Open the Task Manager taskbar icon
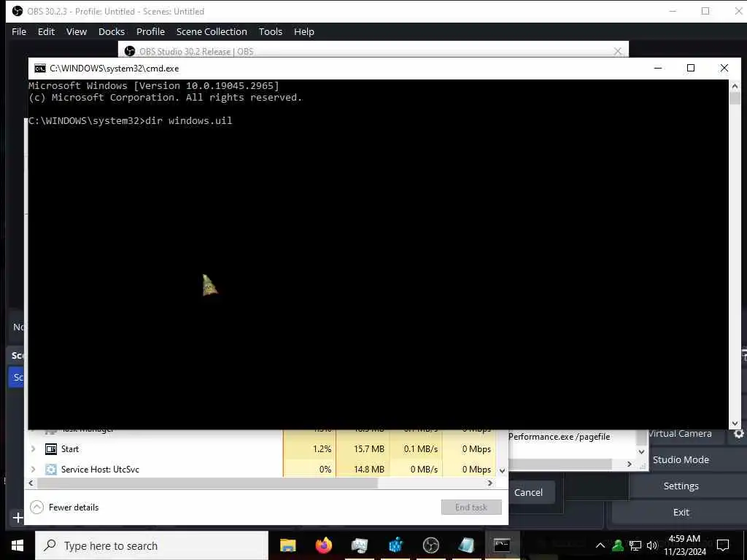This screenshot has width=747, height=560. (360, 545)
